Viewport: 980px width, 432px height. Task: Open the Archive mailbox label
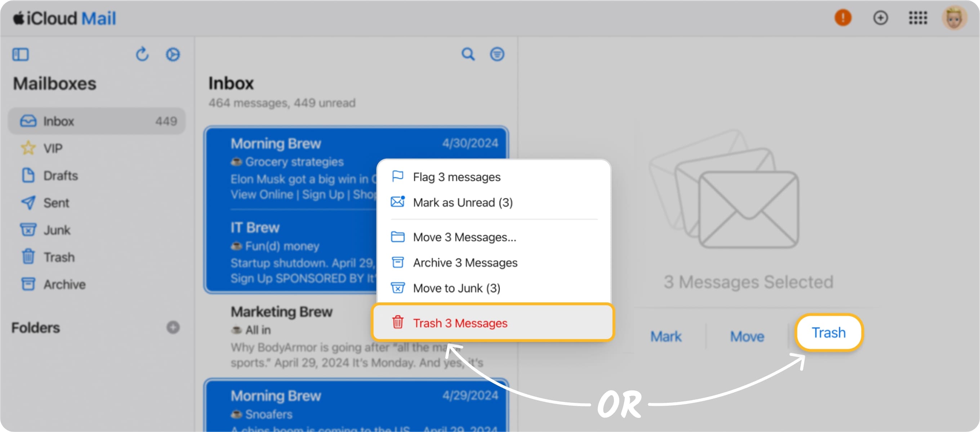pyautogui.click(x=64, y=284)
